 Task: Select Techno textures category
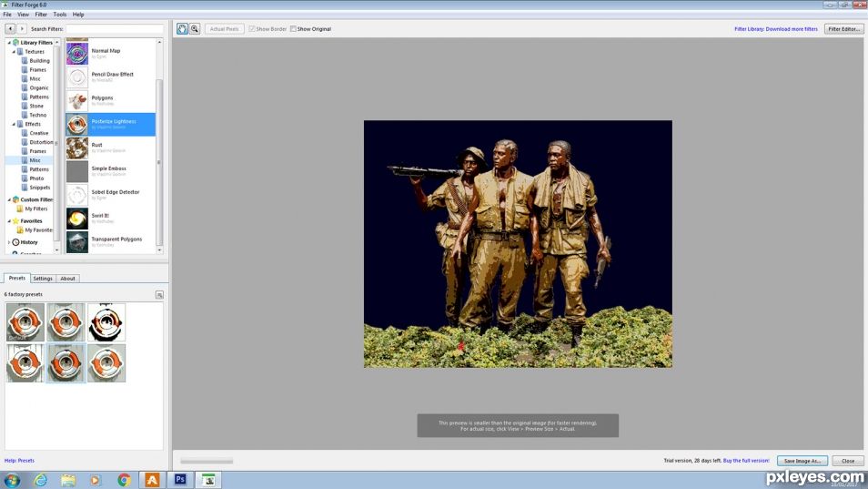(x=37, y=115)
